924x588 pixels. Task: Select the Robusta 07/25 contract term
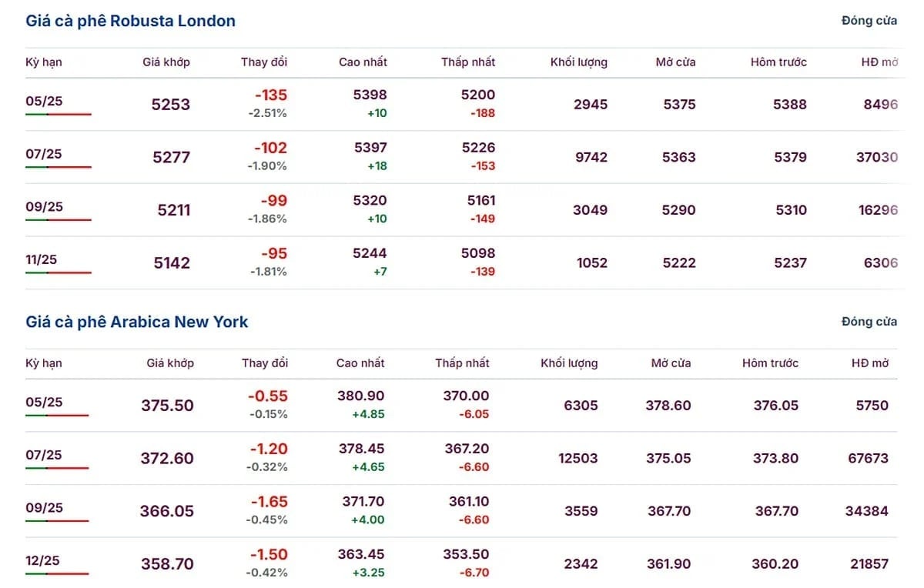44,154
